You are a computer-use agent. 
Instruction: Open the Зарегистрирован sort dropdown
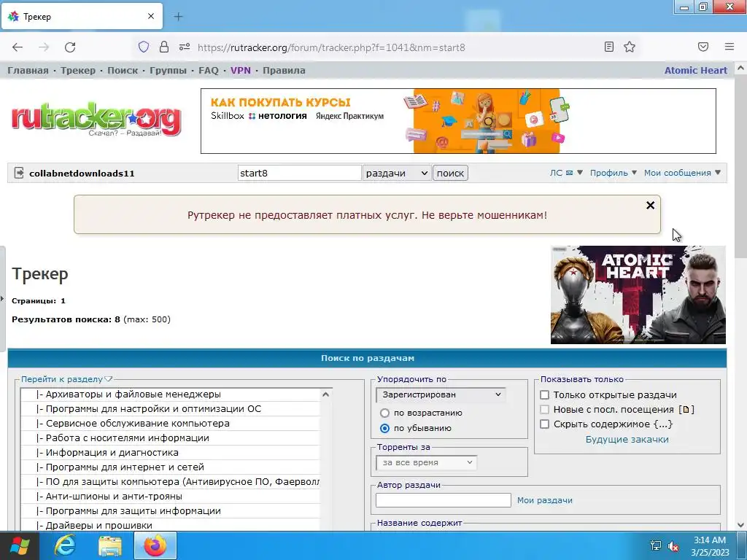441,394
